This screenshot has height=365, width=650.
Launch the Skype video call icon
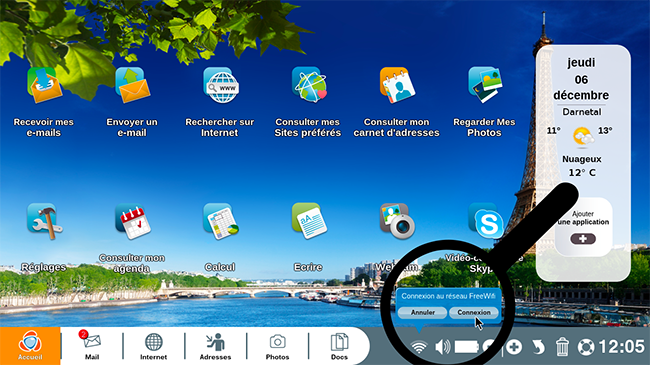click(x=485, y=221)
